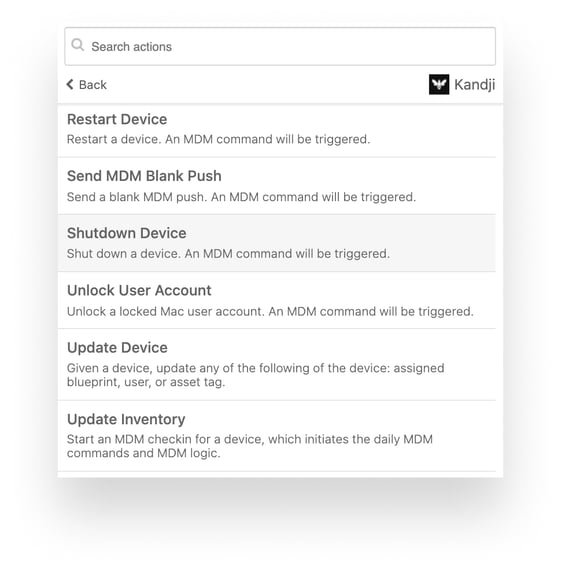Screen dimensions: 561x570
Task: Select the highlighted Shutdown Device action
Action: 277,243
